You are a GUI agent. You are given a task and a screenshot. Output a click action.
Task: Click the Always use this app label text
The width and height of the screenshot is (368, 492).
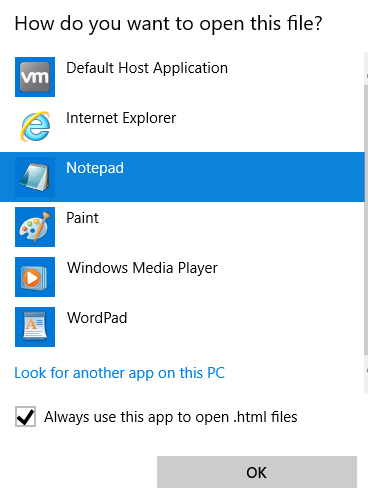171,417
